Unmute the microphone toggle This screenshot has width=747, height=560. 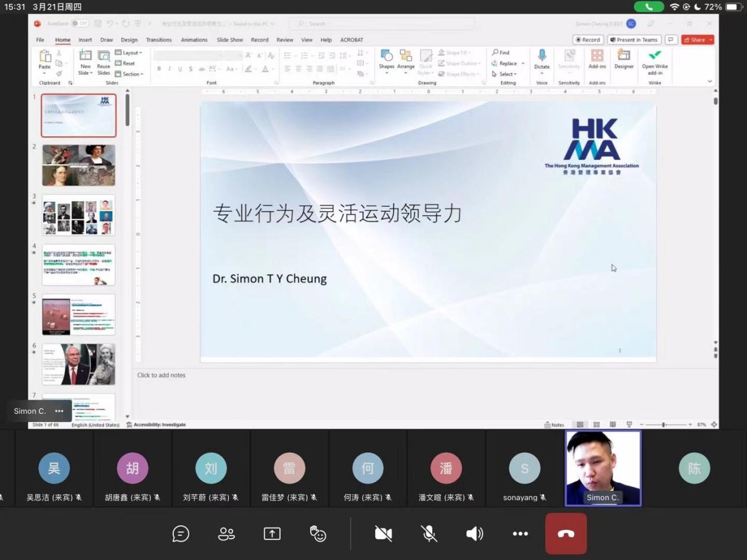429,533
